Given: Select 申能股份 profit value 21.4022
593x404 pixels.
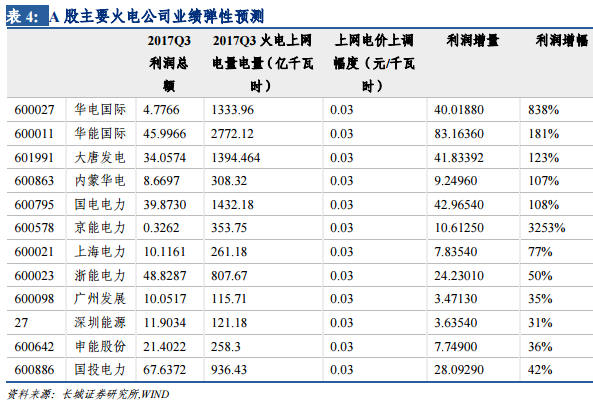Looking at the screenshot, I should tap(165, 347).
